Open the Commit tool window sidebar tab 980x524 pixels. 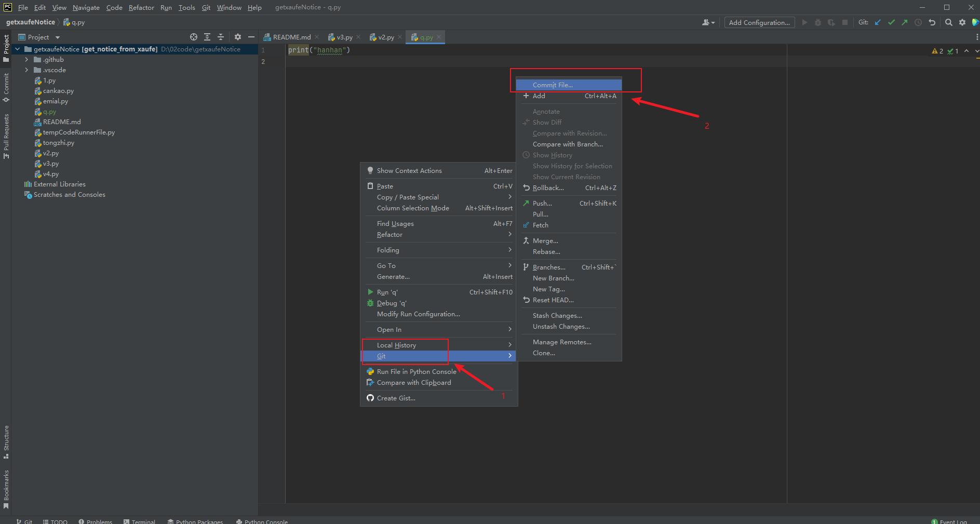tap(6, 87)
